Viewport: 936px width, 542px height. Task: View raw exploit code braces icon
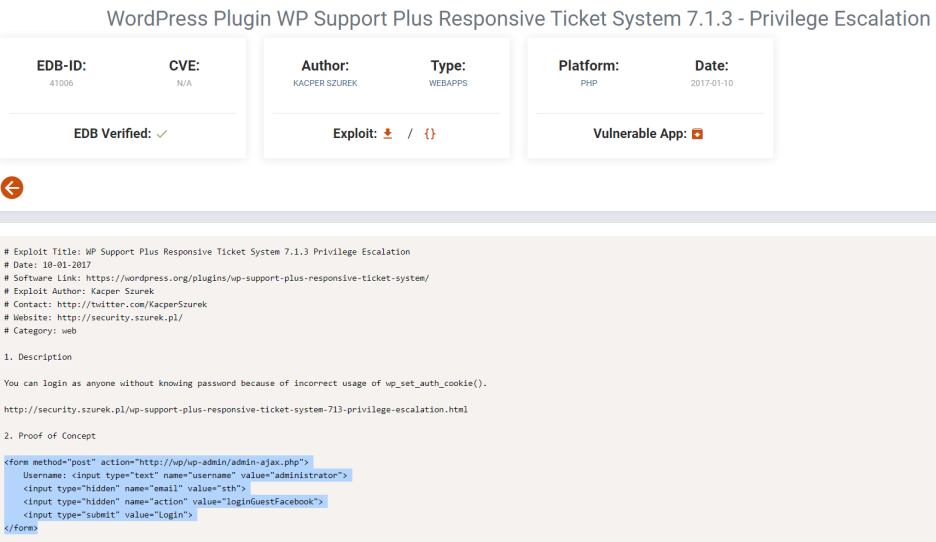pos(430,134)
